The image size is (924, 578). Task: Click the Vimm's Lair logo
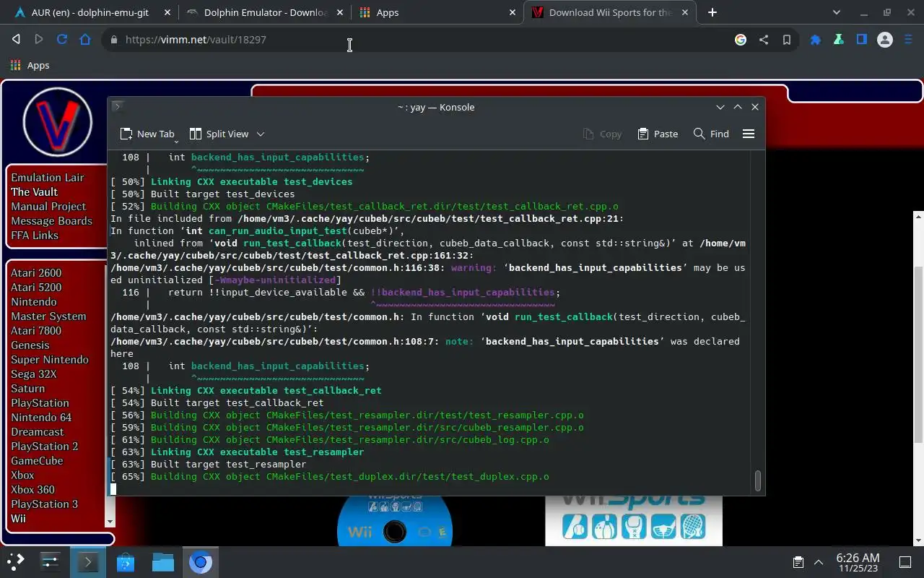tap(57, 123)
